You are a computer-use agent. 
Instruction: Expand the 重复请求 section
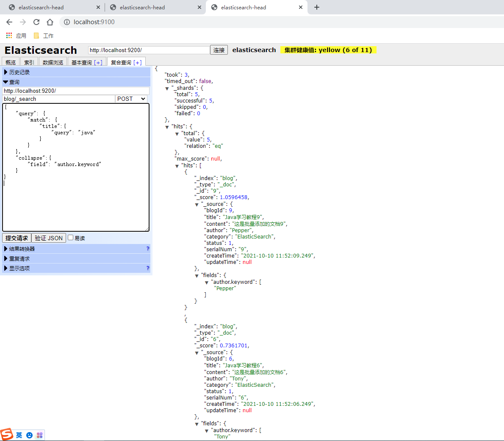tap(76, 258)
